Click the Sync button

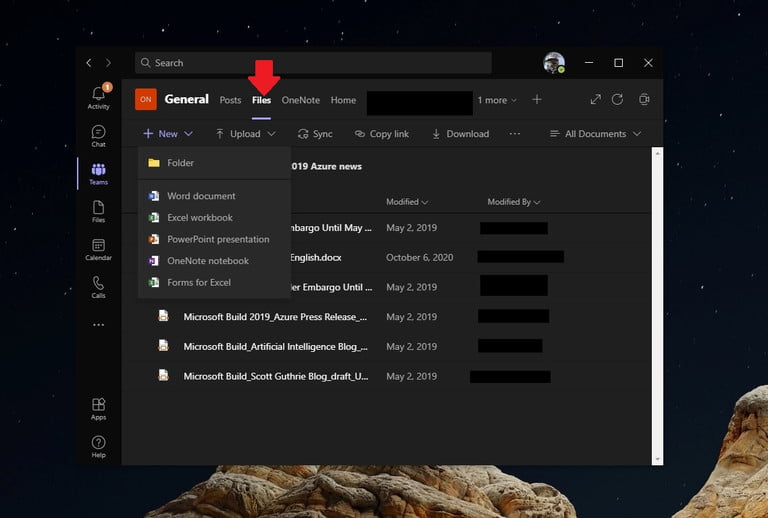pos(315,134)
